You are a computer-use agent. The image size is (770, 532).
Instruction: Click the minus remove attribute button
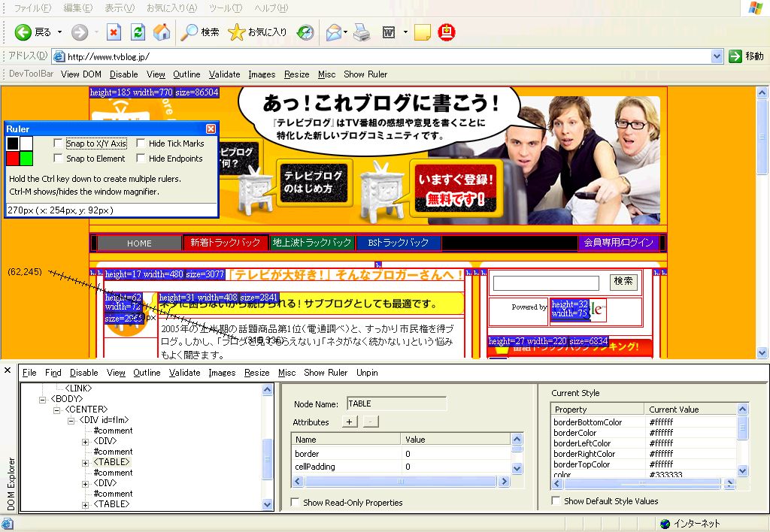click(370, 422)
